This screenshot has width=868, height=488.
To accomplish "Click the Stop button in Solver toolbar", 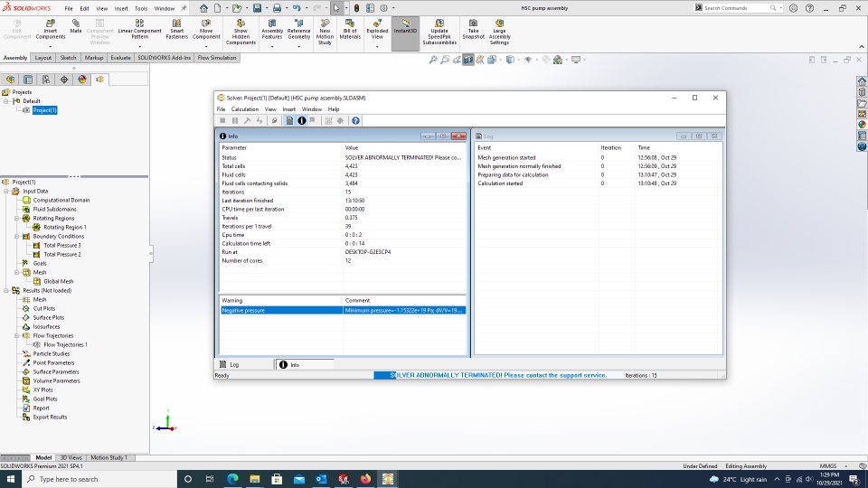I will pos(222,120).
